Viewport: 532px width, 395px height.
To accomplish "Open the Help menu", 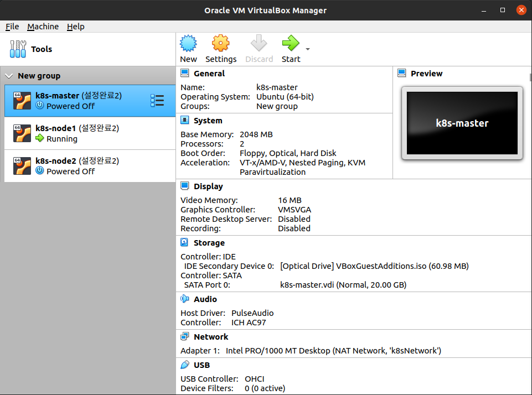I will tap(76, 27).
